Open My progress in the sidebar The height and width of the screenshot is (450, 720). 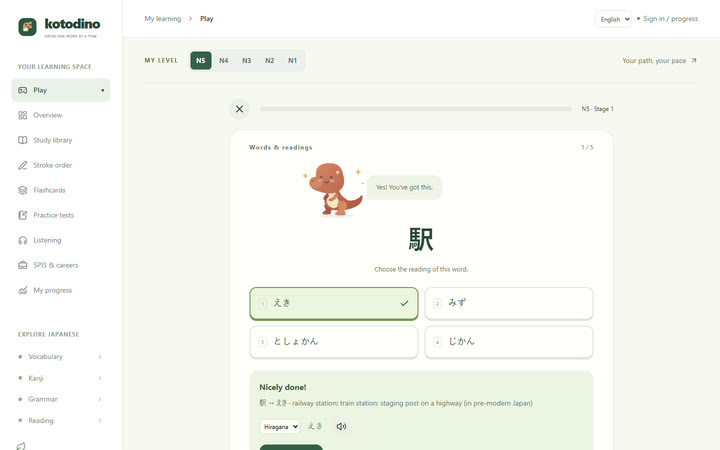61,290
